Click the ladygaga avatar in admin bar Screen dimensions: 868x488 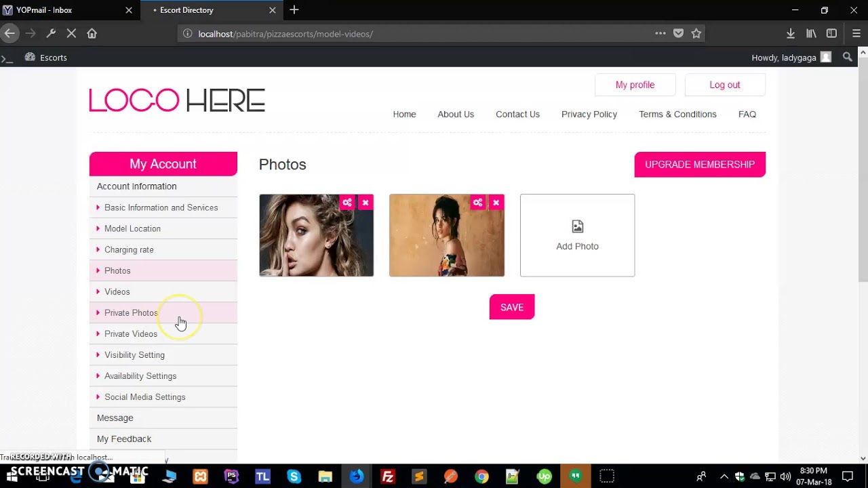(x=825, y=58)
